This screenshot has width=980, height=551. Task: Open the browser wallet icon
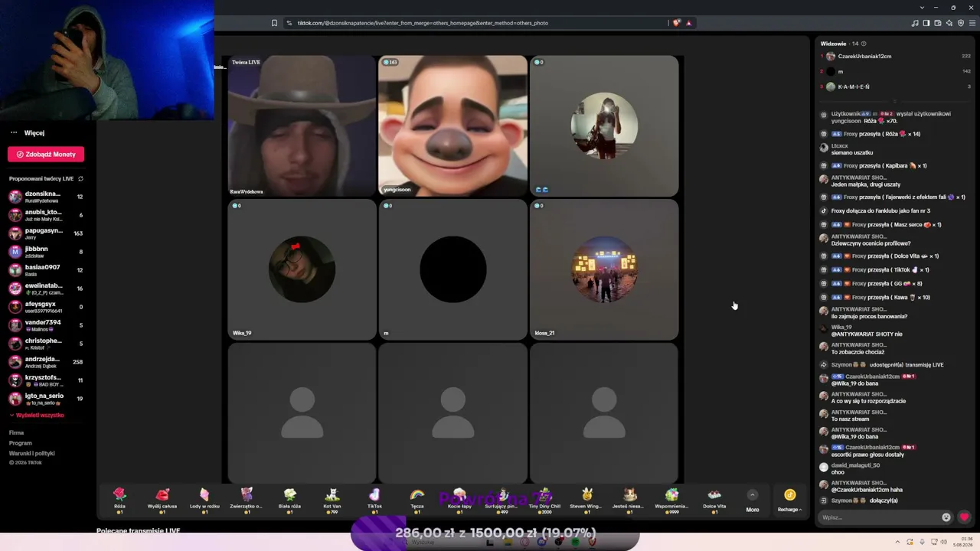coord(938,23)
